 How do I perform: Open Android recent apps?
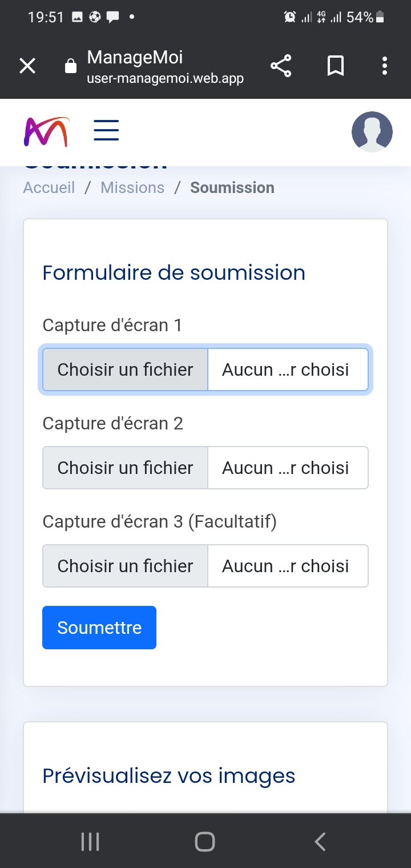click(x=90, y=842)
